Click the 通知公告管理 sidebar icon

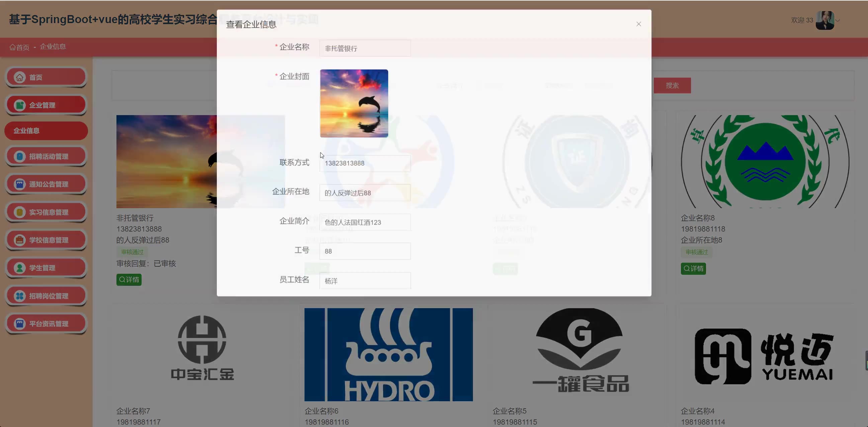click(19, 184)
